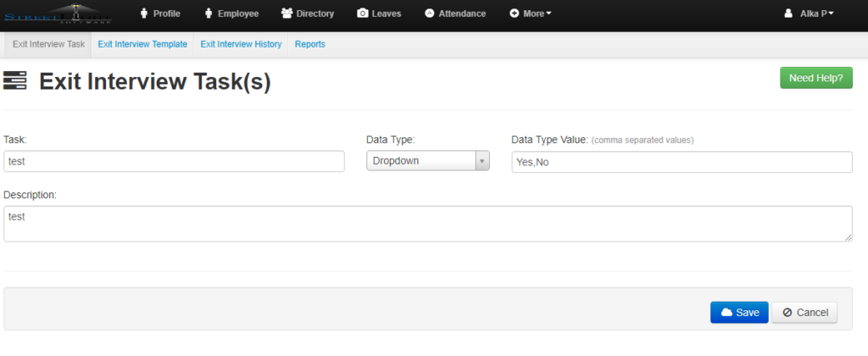Image resolution: width=868 pixels, height=356 pixels.
Task: Open the Employee menu item
Action: (x=232, y=14)
